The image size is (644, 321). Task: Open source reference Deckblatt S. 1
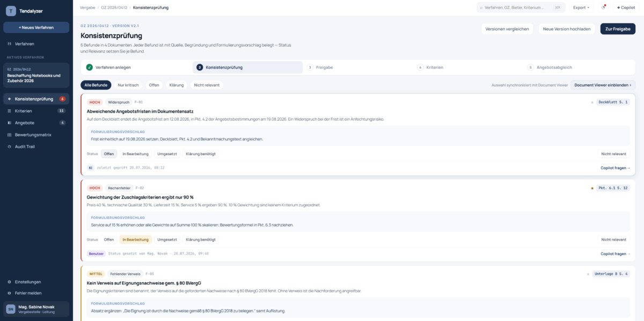(x=613, y=102)
